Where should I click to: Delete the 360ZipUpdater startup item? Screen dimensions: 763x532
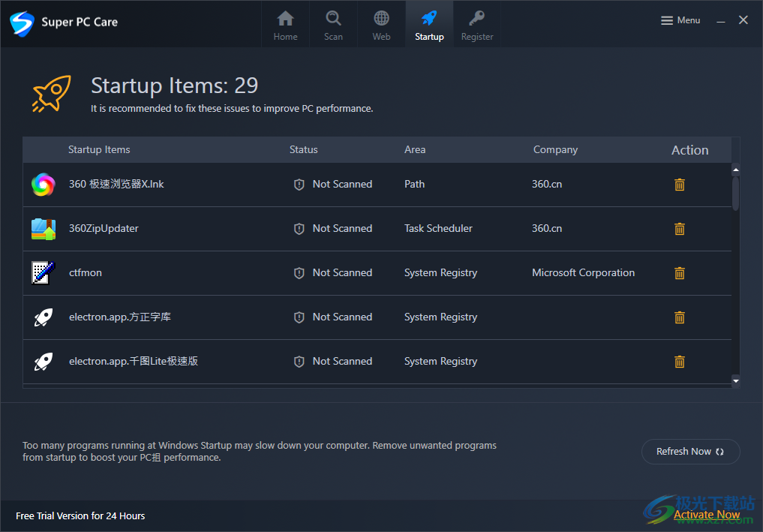pyautogui.click(x=679, y=229)
